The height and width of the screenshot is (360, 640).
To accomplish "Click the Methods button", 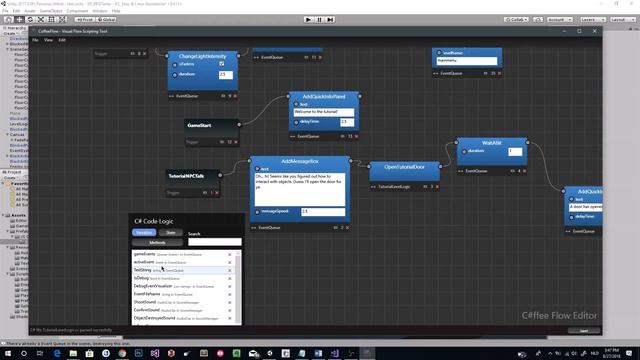I will pyautogui.click(x=157, y=242).
